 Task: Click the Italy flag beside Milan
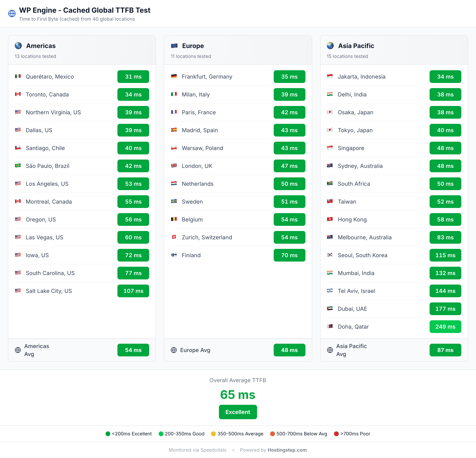pyautogui.click(x=174, y=94)
